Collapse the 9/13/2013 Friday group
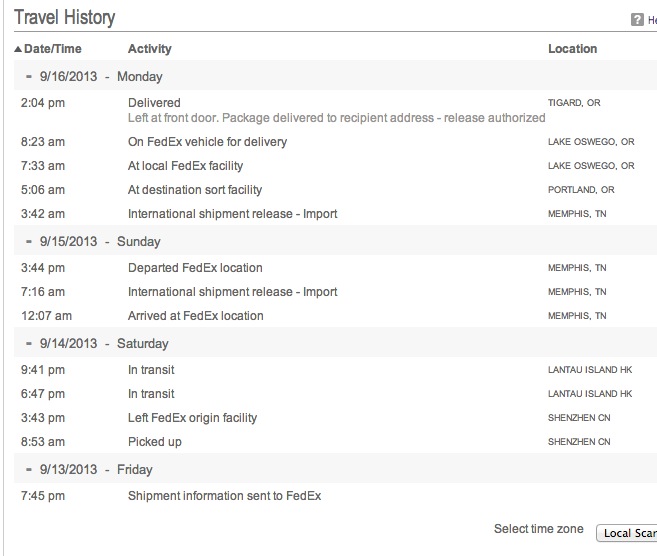 pos(28,470)
